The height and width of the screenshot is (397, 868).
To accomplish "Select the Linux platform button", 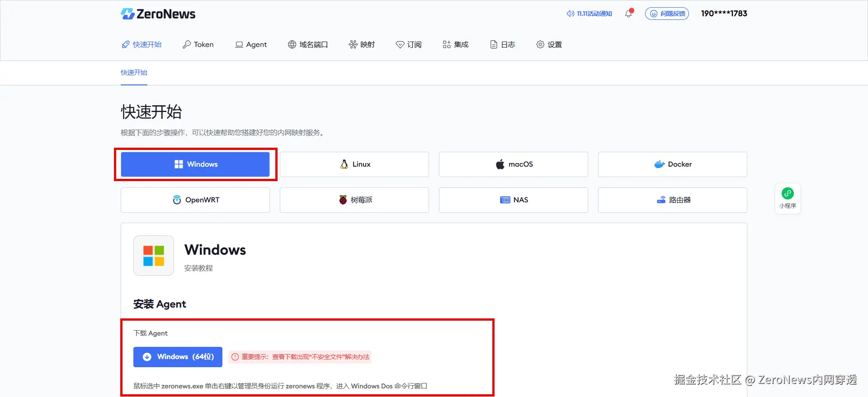I will 354,164.
